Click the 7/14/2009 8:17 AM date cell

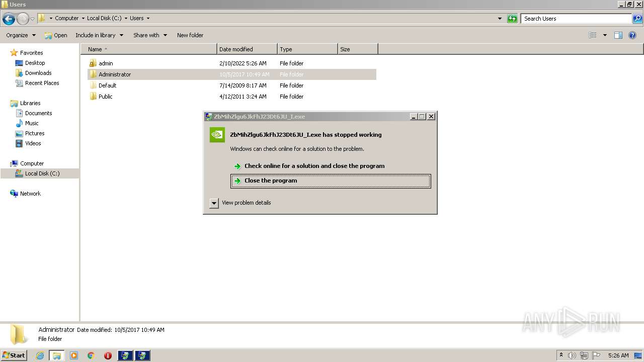coord(243,85)
